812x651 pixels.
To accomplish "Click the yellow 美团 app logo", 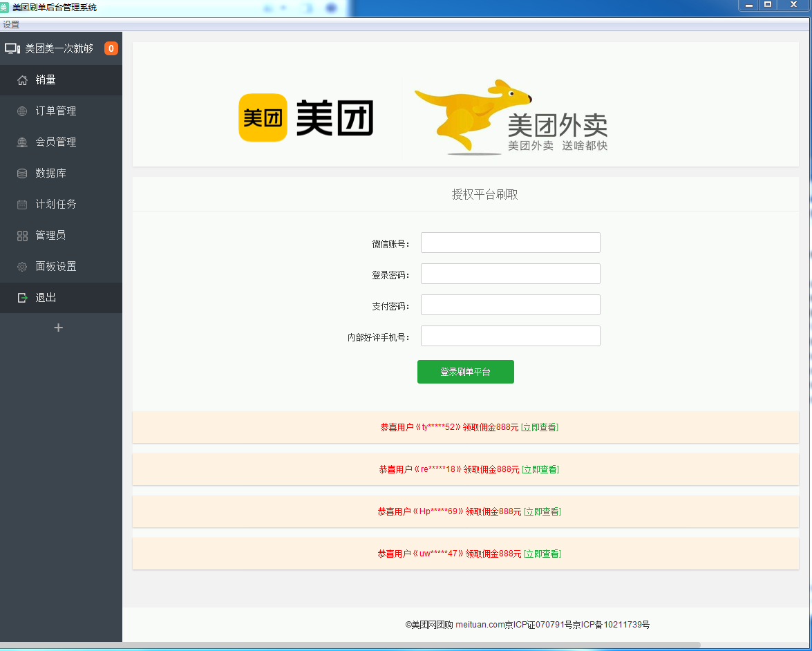I will pos(263,117).
